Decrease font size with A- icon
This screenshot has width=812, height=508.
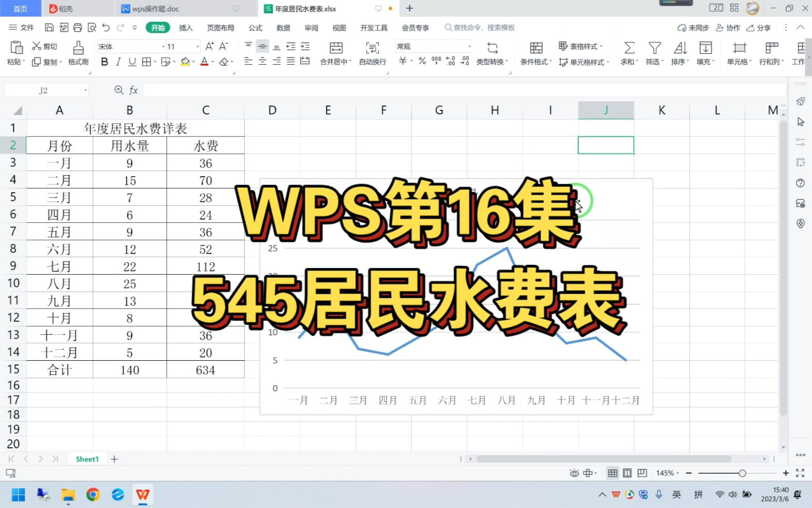point(223,46)
